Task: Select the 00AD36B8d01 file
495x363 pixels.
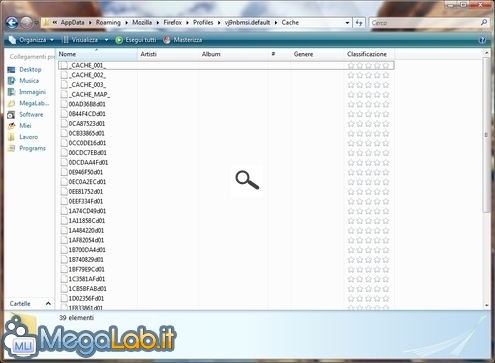Action: [87, 104]
